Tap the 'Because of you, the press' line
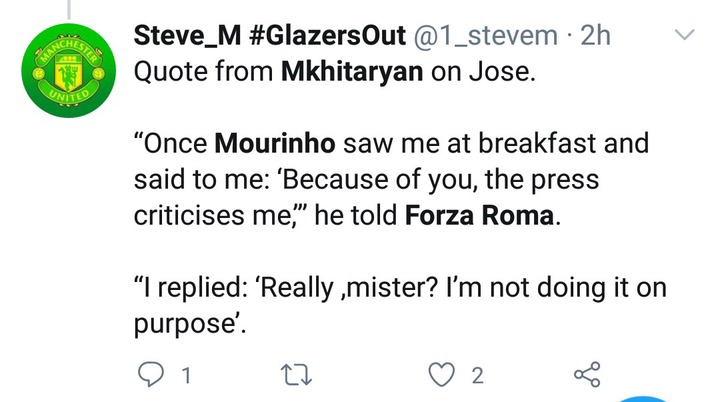 coord(439,180)
